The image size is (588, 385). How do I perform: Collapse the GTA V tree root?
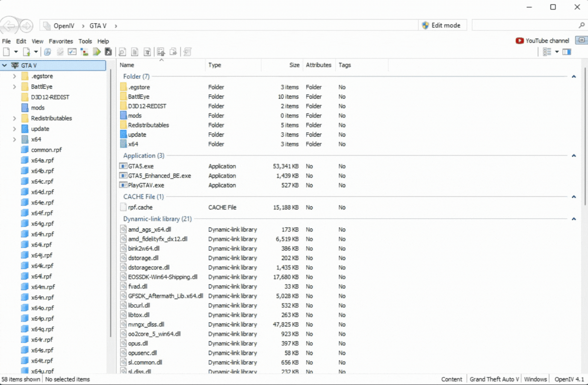coord(5,65)
